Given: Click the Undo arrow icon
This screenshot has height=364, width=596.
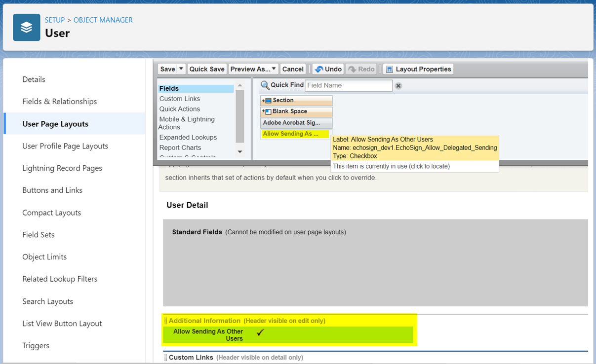Looking at the screenshot, I should tap(319, 69).
